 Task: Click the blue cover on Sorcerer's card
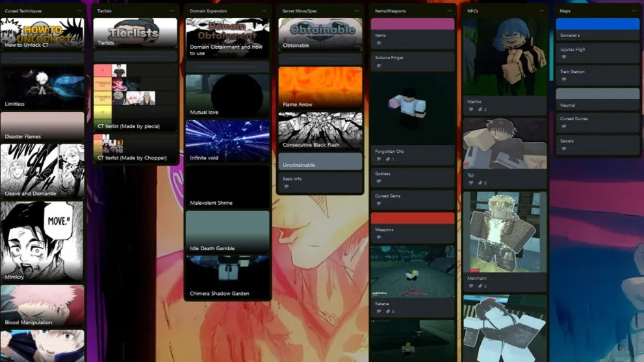pos(597,24)
